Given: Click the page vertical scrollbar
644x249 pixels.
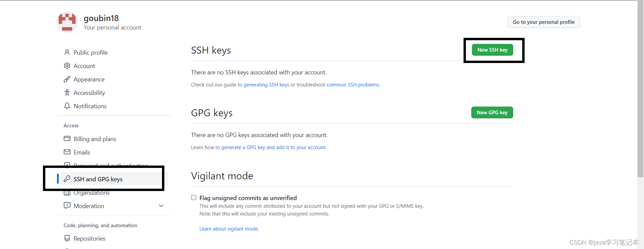Looking at the screenshot, I should pos(640,101).
